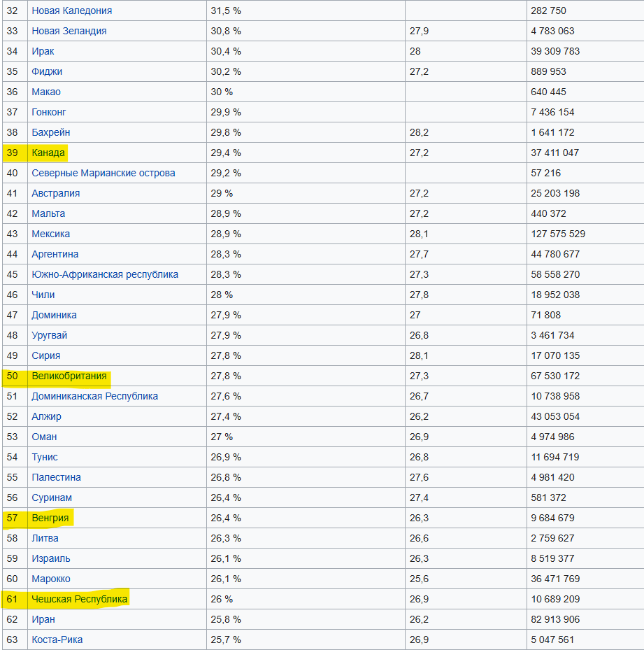Open the Ирак country link
This screenshot has height=650, width=644.
(x=43, y=51)
